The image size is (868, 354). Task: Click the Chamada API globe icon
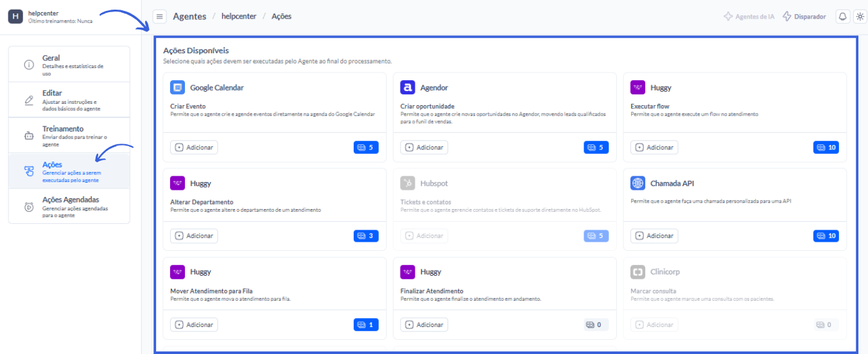[638, 183]
